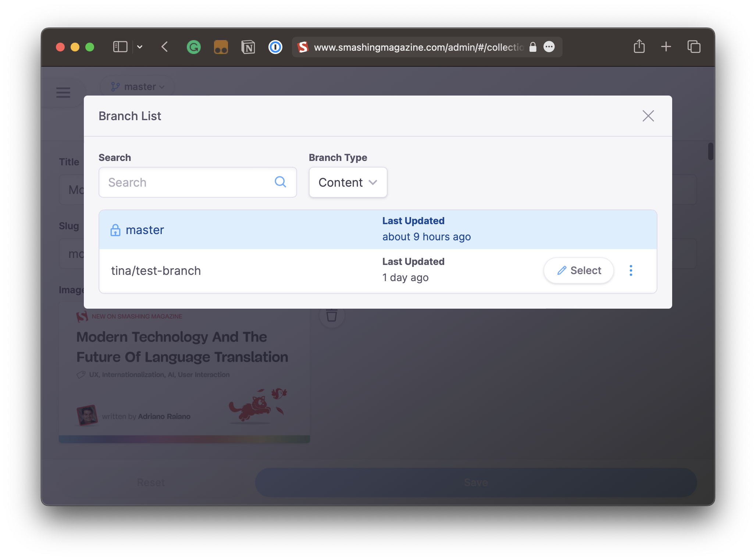
Task: Click the lock icon beside master
Action: click(115, 230)
